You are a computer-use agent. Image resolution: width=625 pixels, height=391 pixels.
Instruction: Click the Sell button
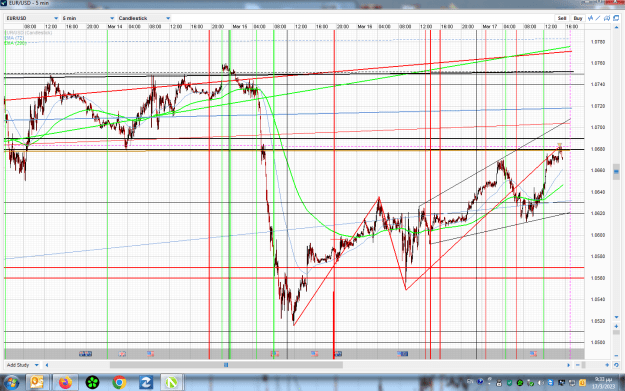(x=562, y=18)
